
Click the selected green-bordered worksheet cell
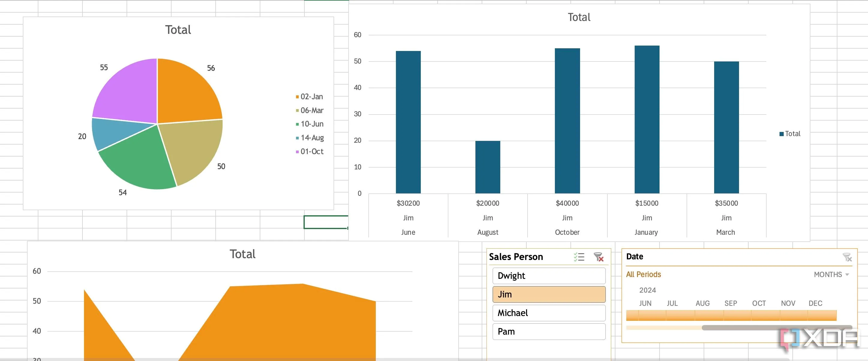[326, 222]
